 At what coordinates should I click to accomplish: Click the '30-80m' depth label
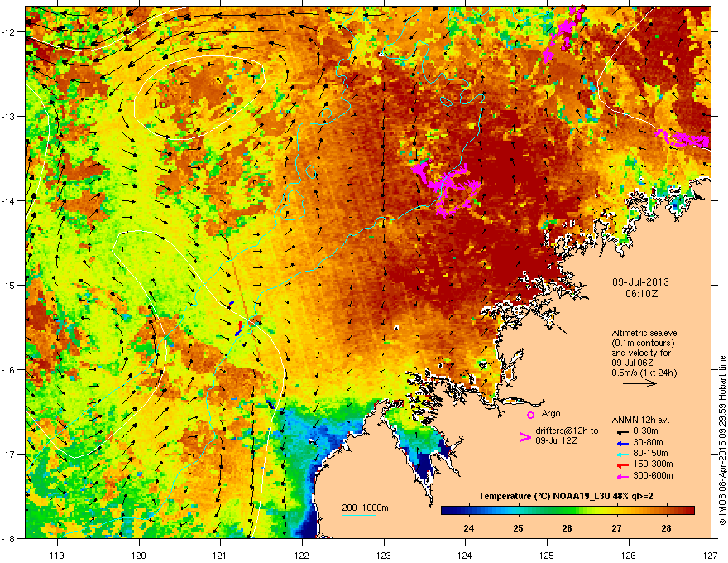648,443
